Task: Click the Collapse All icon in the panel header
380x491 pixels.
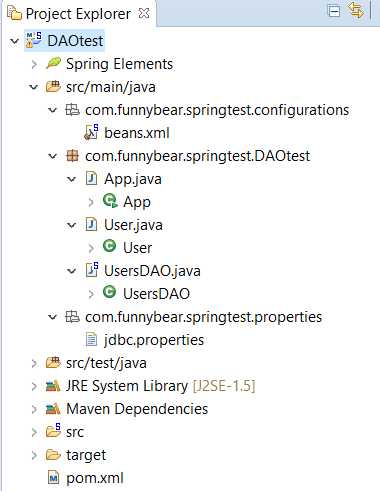Action: coord(334,11)
